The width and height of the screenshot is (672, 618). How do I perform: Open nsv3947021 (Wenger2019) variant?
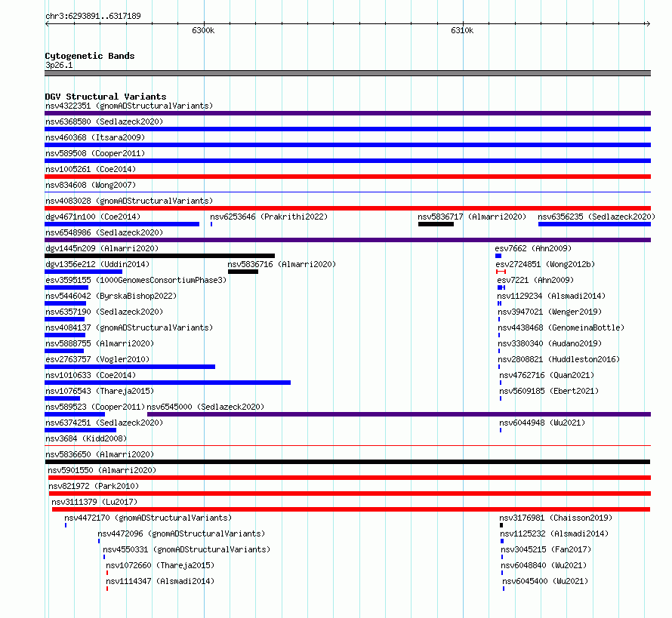(550, 312)
